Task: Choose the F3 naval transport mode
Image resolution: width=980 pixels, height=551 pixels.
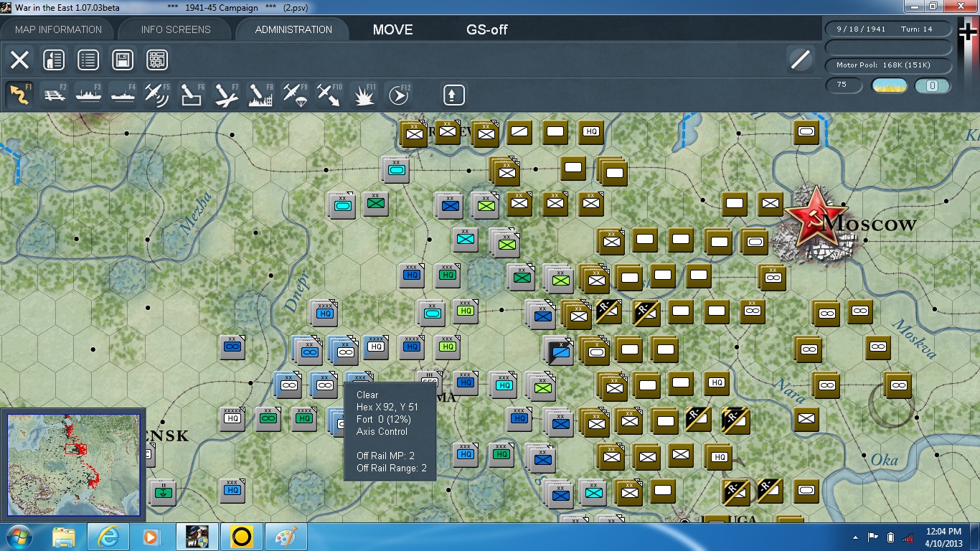Action: coord(88,95)
